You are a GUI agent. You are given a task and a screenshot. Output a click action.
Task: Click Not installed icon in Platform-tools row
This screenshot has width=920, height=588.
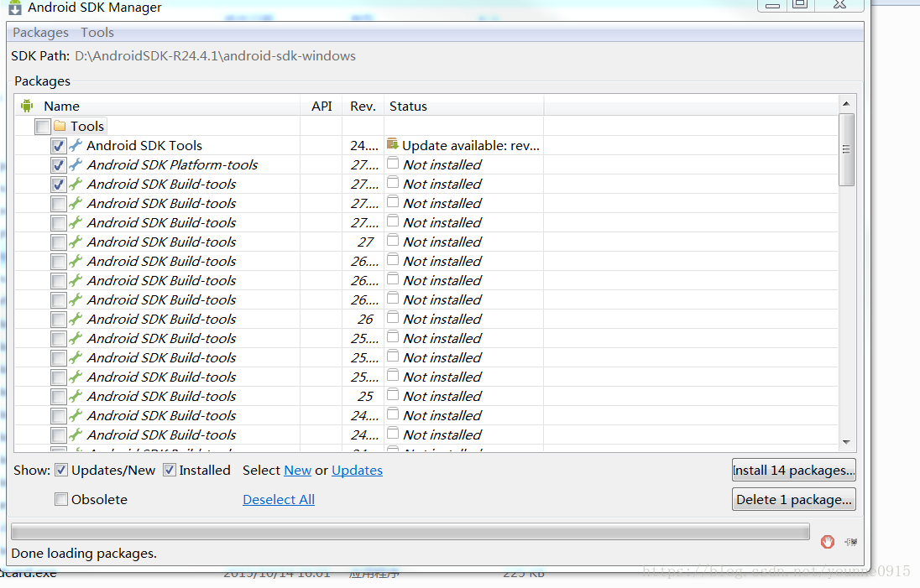point(393,164)
